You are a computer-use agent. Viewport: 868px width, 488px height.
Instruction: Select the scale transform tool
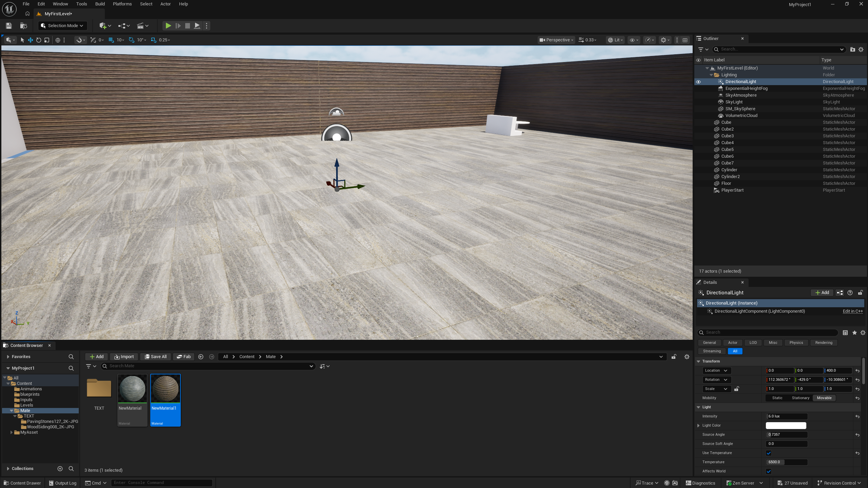coord(47,40)
